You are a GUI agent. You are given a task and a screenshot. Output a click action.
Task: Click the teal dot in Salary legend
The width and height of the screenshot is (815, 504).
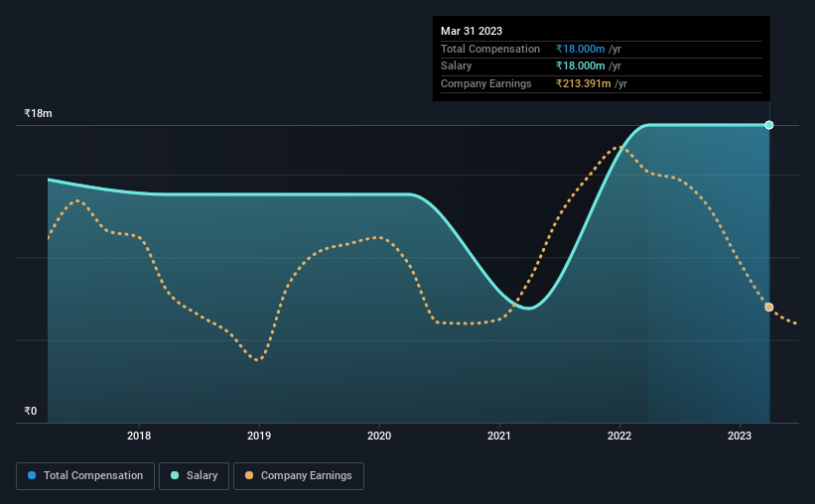tap(175, 475)
